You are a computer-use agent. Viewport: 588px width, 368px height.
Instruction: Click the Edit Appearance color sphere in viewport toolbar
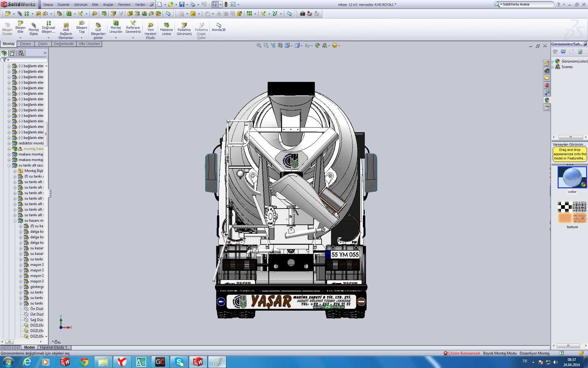click(x=317, y=45)
